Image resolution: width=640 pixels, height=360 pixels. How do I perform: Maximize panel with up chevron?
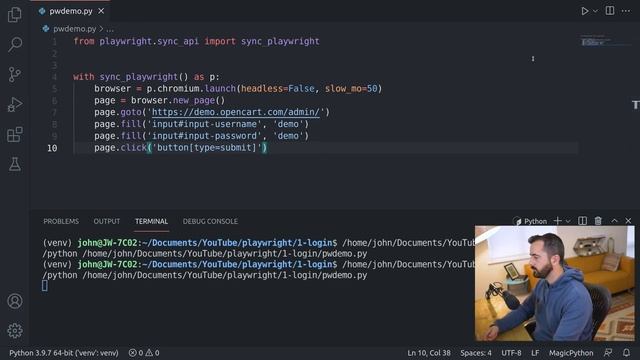[614, 221]
